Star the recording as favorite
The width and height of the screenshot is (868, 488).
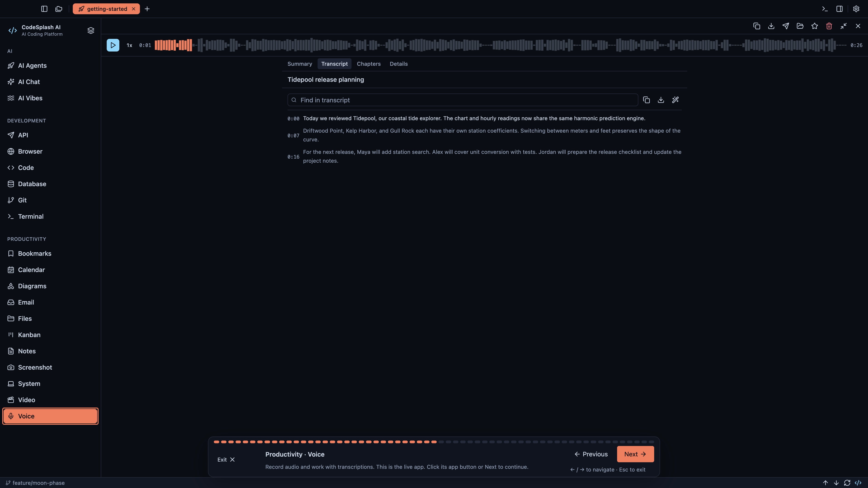click(814, 26)
